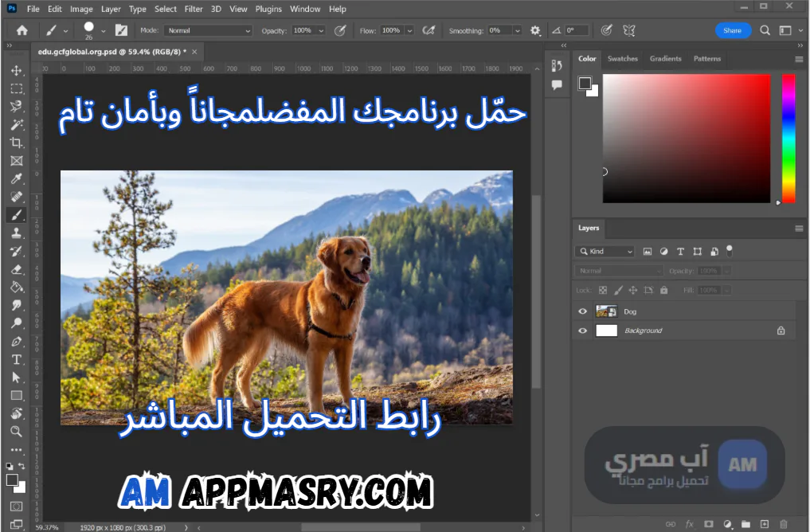This screenshot has width=810, height=532.
Task: Toggle Quick Mask mode
Action: coord(17,507)
